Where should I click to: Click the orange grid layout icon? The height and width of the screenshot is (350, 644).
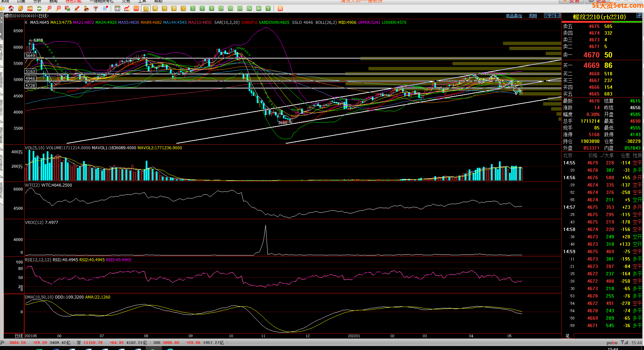[x=280, y=8]
